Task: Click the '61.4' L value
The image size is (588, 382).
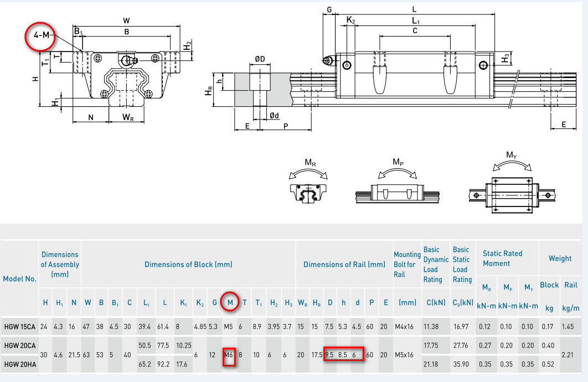Action: (x=163, y=327)
